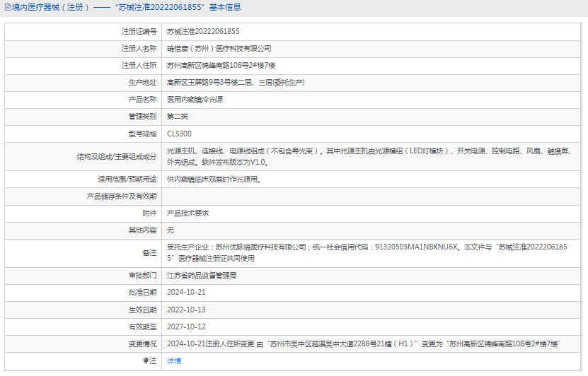Select address 苏州高新区锦峰南路108号2#楼7楼 in 注册人住所 row

pos(221,65)
